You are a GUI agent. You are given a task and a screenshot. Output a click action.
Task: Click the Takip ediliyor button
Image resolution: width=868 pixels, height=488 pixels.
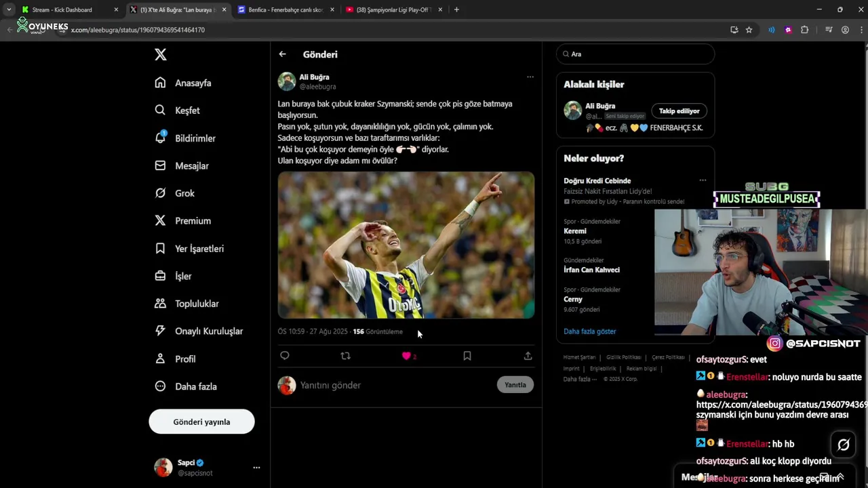[x=679, y=111]
